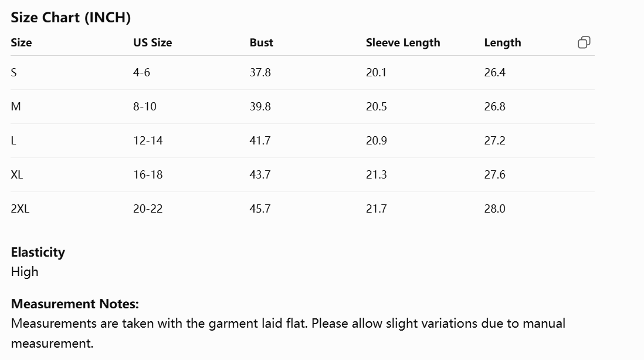Select the 16-18 US size cell

pyautogui.click(x=148, y=174)
